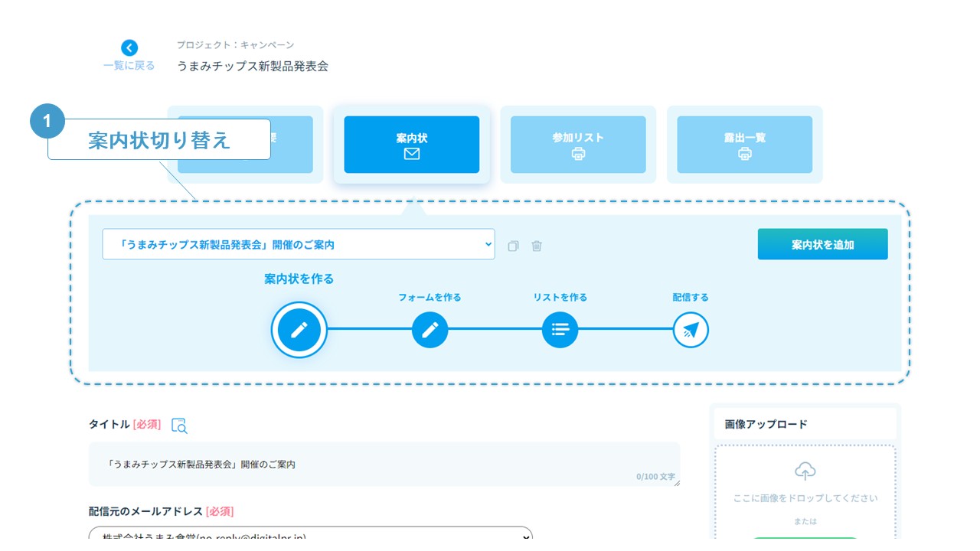
Task: Select the 案内状を作る pencil step icon
Action: pyautogui.click(x=299, y=331)
